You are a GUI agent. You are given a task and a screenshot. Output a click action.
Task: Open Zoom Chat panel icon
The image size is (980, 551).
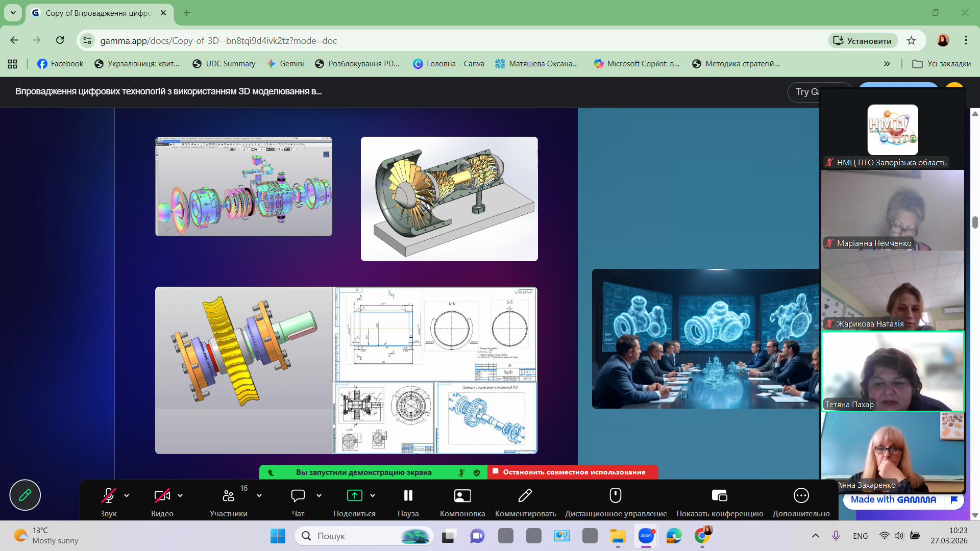[x=298, y=495]
